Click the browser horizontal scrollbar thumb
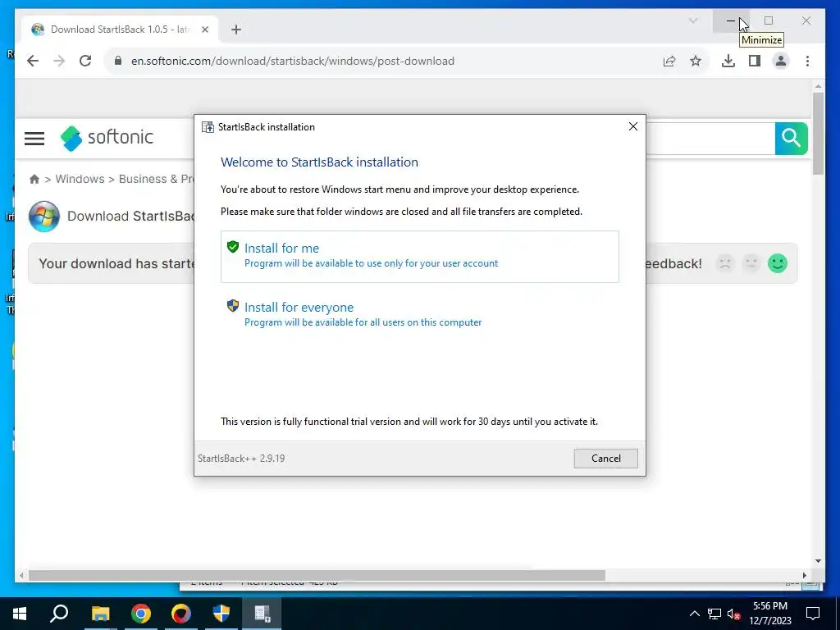 (317, 575)
